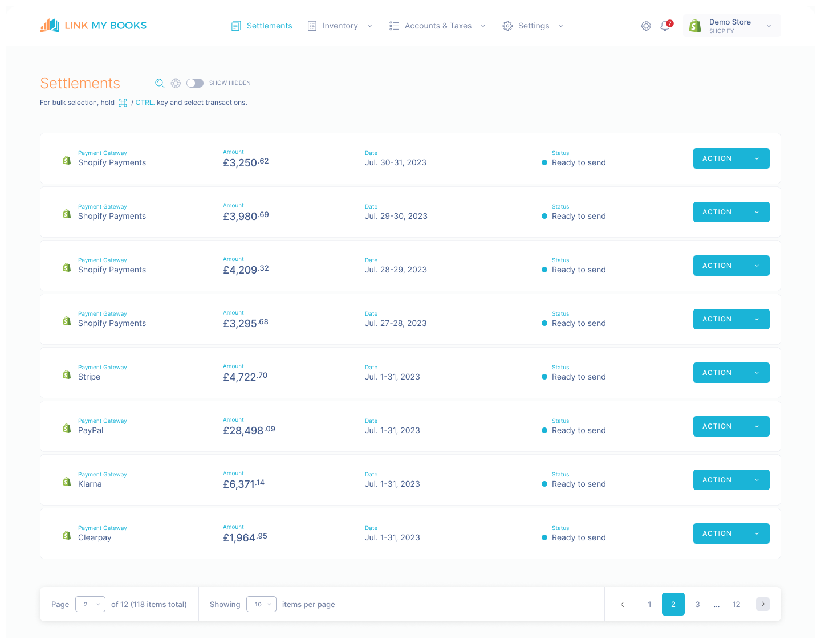Viewport: 821px width, 644px height.
Task: Click the Stripe gateway name
Action: [x=89, y=377]
